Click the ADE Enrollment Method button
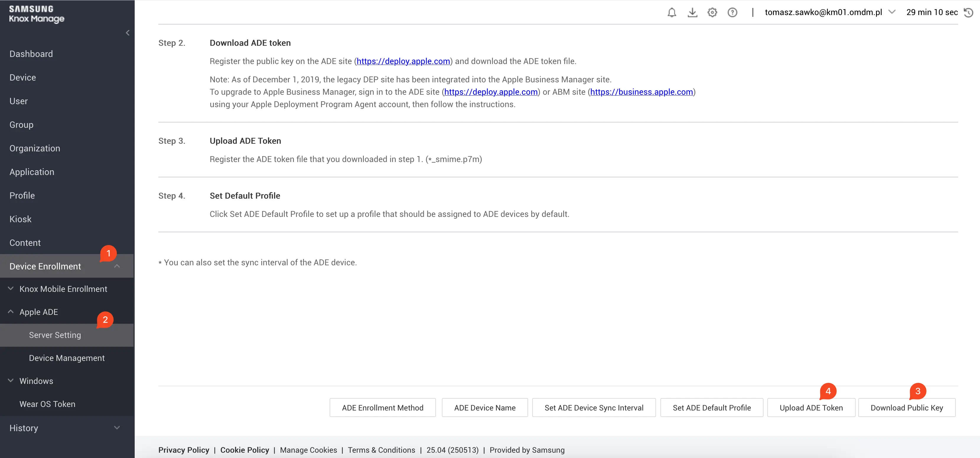Viewport: 980px width, 458px height. [x=382, y=408]
